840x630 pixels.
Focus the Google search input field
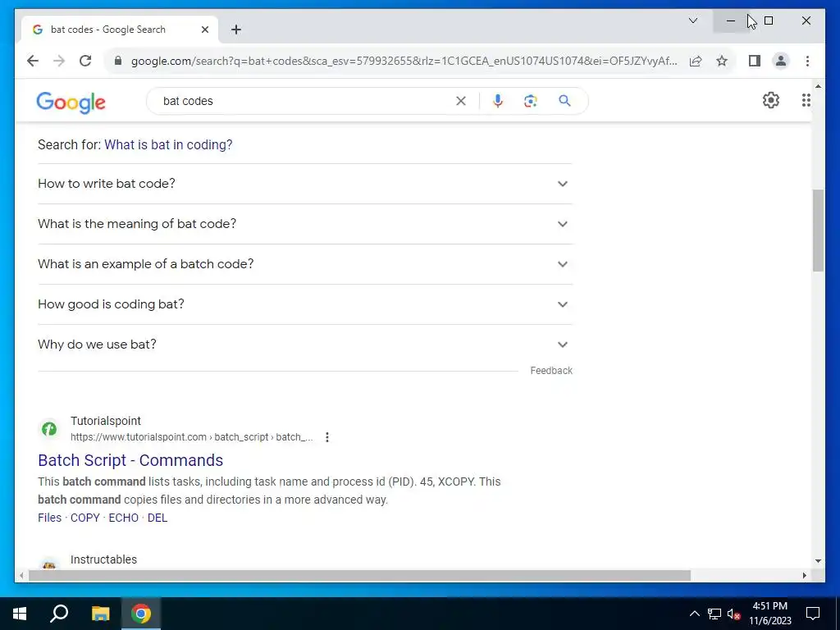[305, 101]
